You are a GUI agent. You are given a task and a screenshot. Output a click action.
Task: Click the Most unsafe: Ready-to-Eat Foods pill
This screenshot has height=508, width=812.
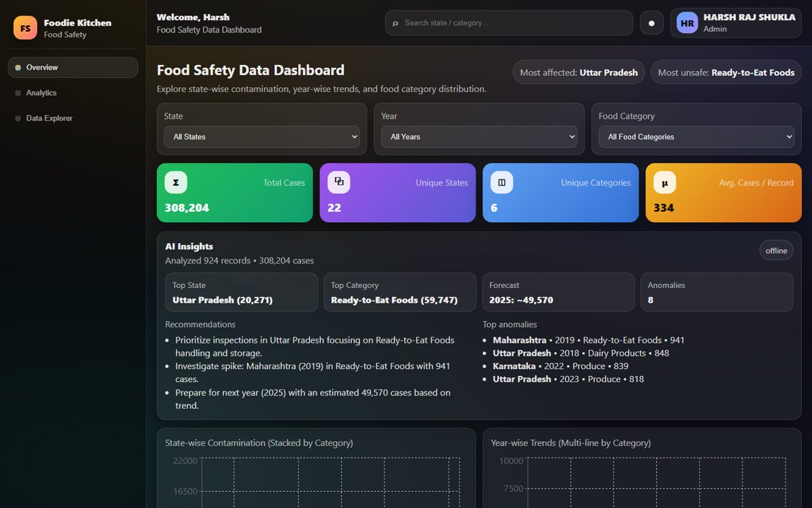coord(726,72)
